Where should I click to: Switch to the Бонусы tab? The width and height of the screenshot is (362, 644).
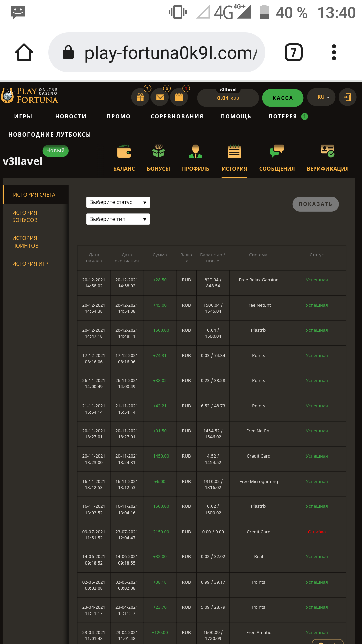click(x=159, y=169)
